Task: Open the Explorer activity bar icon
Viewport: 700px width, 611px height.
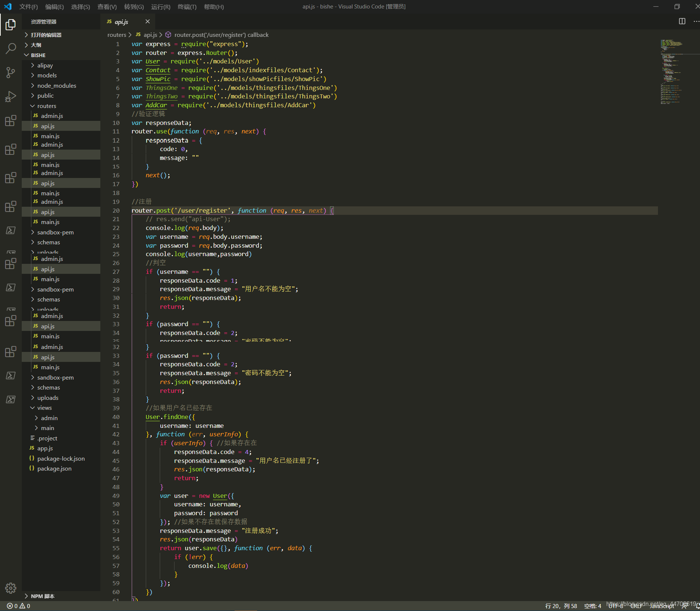Action: click(x=11, y=25)
